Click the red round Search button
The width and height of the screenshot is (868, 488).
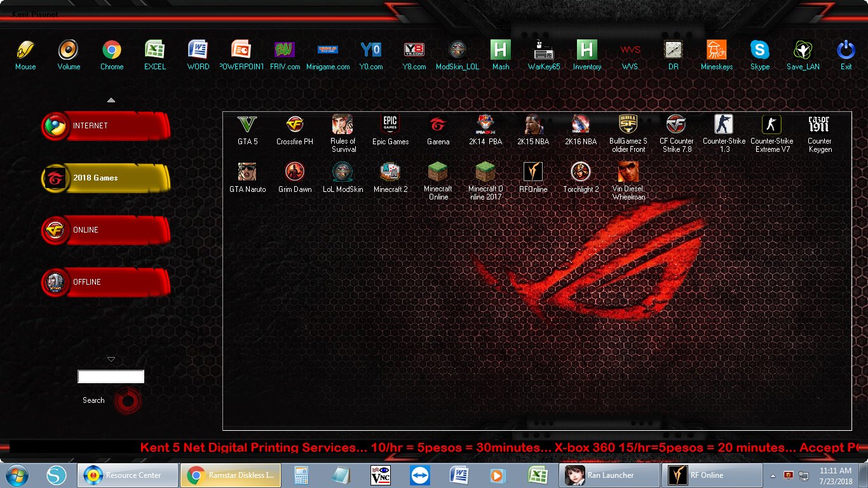coord(128,401)
